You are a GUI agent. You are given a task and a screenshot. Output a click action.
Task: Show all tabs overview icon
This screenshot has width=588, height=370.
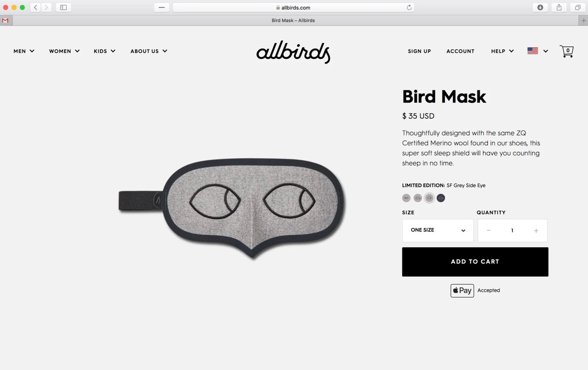[578, 8]
